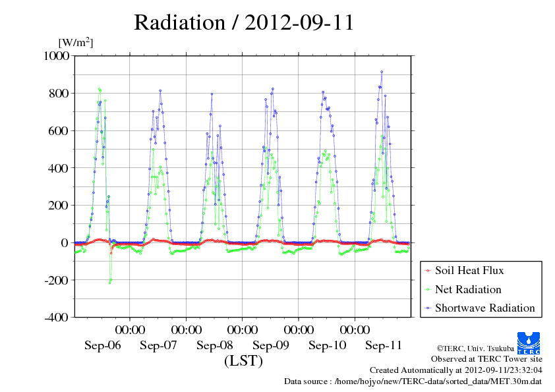Click the y-axis value '-400'

[57, 318]
